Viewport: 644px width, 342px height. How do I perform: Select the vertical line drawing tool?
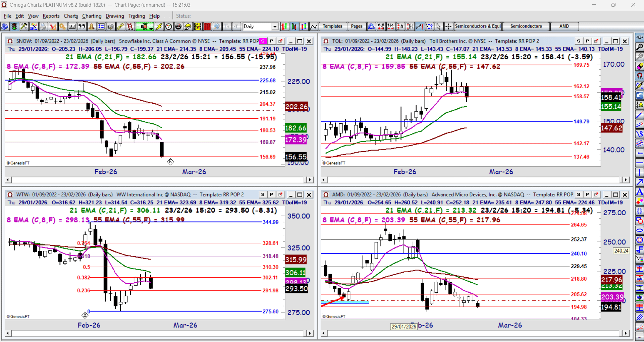click(x=640, y=173)
